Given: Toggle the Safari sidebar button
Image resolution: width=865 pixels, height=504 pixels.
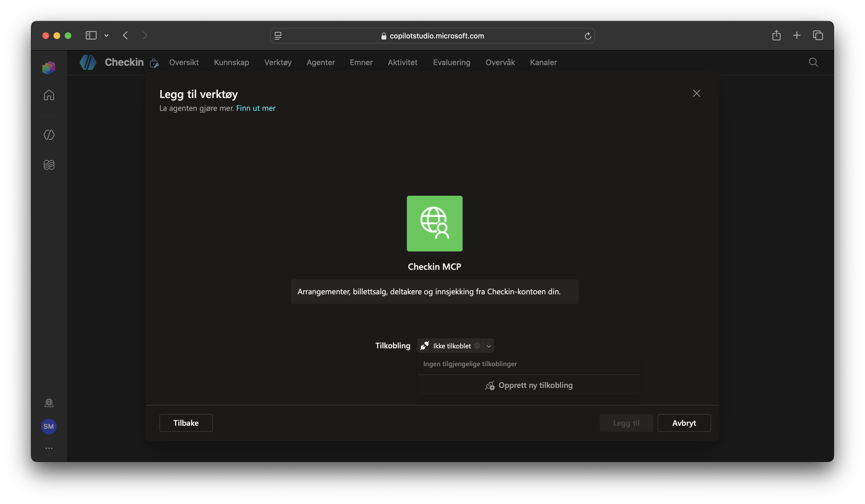Looking at the screenshot, I should [91, 35].
